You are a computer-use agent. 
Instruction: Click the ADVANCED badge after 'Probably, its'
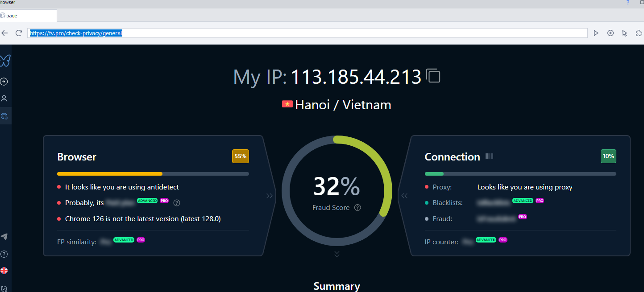[147, 201]
